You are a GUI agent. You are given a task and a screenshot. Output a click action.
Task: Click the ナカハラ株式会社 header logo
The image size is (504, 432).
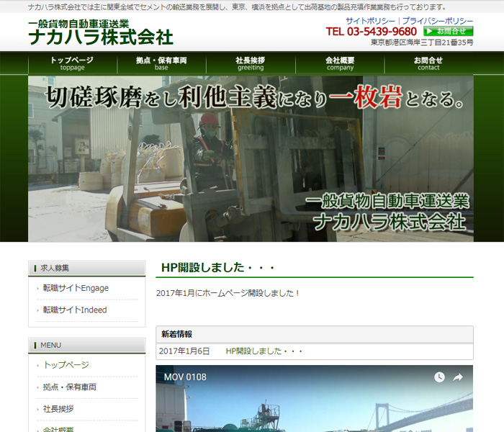[x=101, y=32]
